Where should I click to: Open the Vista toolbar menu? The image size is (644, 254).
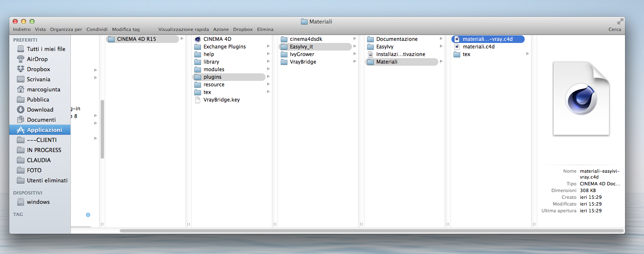pyautogui.click(x=40, y=29)
